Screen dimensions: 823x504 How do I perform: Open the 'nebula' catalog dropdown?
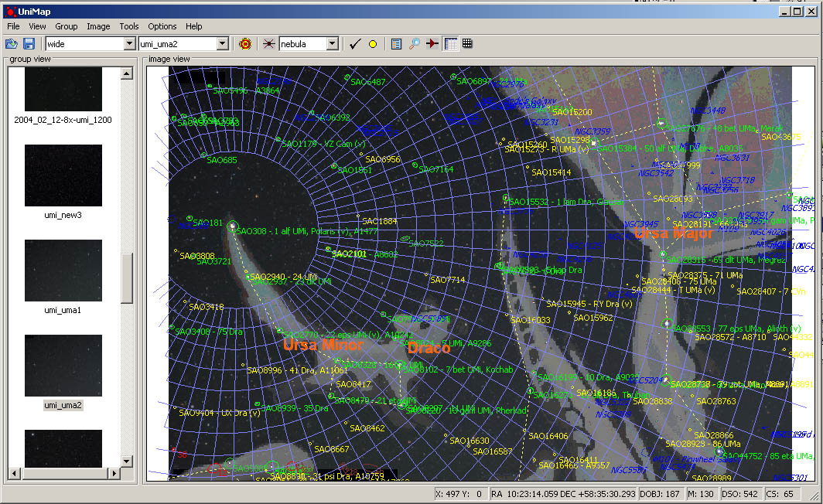tap(332, 44)
